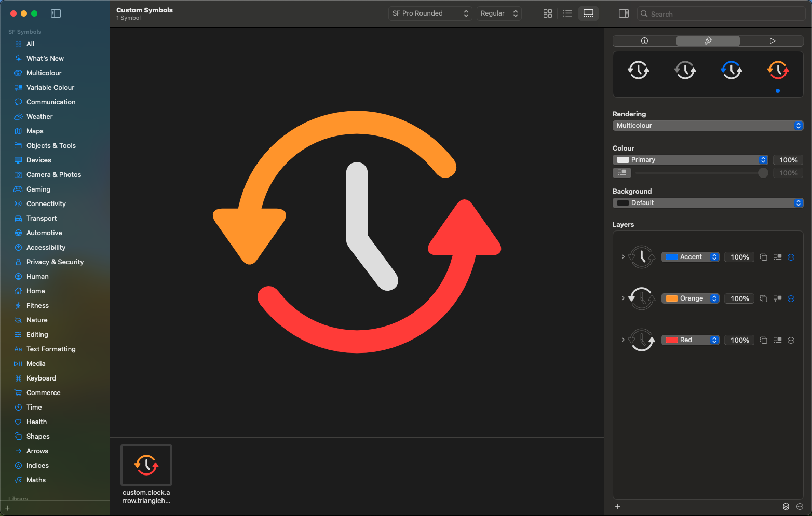Open the Rendering paintbrush tab

[708, 41]
